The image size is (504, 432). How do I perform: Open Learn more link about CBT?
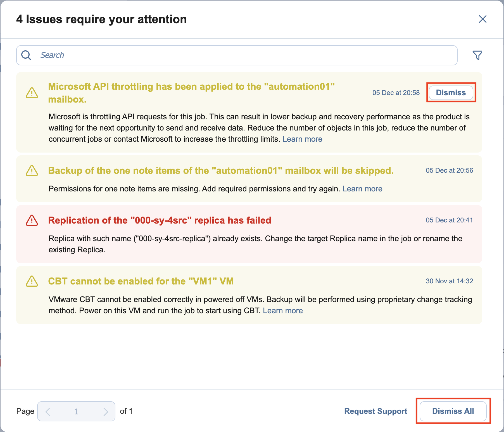(x=283, y=310)
